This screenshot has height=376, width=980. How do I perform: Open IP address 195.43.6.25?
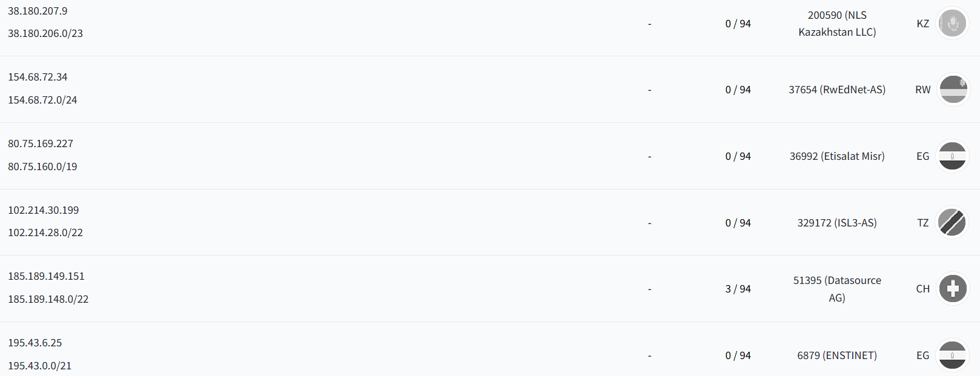pos(35,343)
